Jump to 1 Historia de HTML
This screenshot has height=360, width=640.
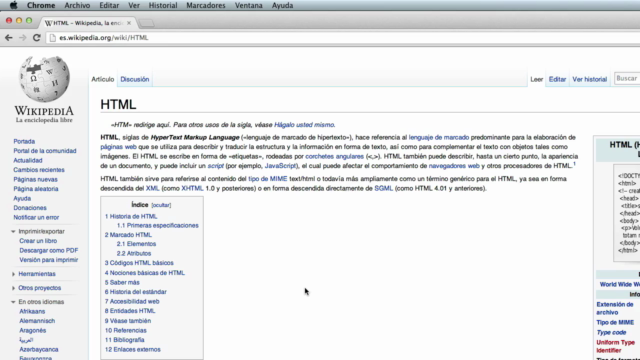pos(131,216)
